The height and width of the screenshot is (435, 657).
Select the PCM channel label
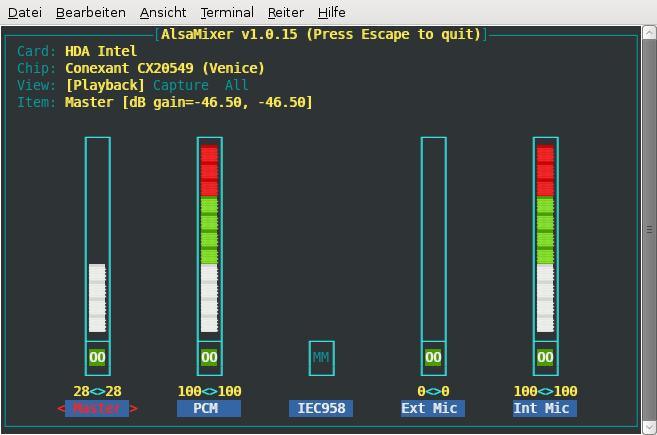point(209,408)
